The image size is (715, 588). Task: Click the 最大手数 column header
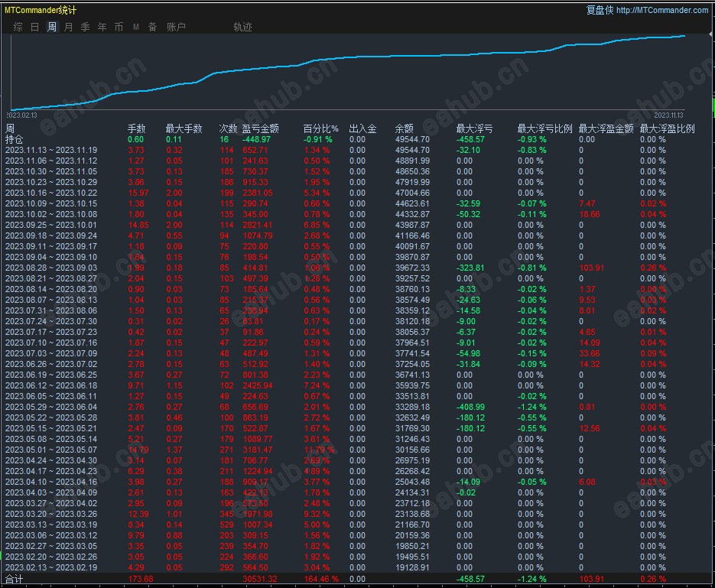pyautogui.click(x=184, y=128)
